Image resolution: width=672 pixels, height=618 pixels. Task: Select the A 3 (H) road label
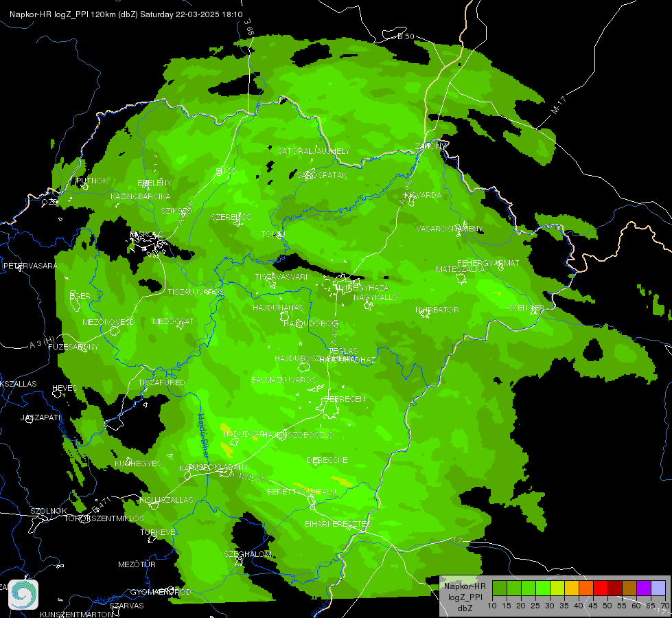coord(42,343)
